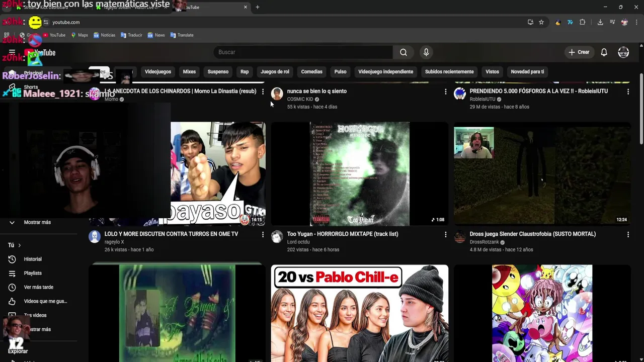
Task: Click the Chrome profile avatar
Action: 624,22
